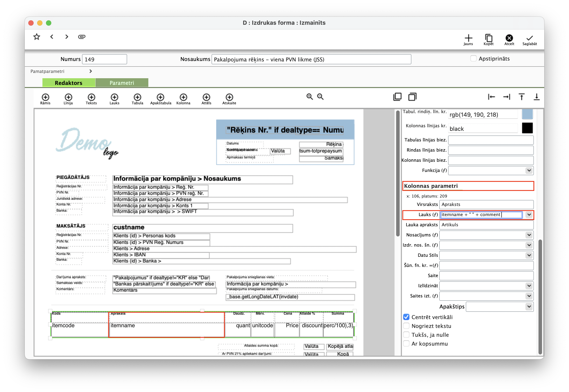Select the Komentars field on canvas
This screenshot has width=569, height=392.
click(x=164, y=290)
